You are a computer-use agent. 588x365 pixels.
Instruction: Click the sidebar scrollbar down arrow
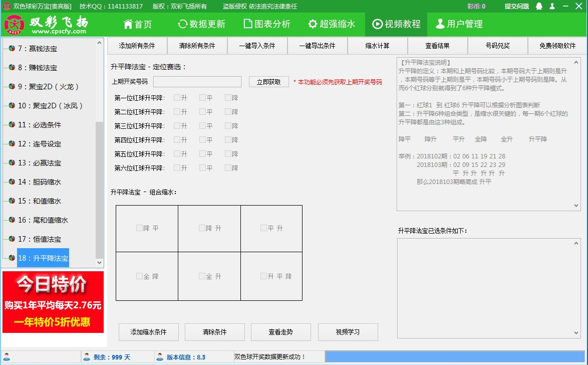pos(99,263)
